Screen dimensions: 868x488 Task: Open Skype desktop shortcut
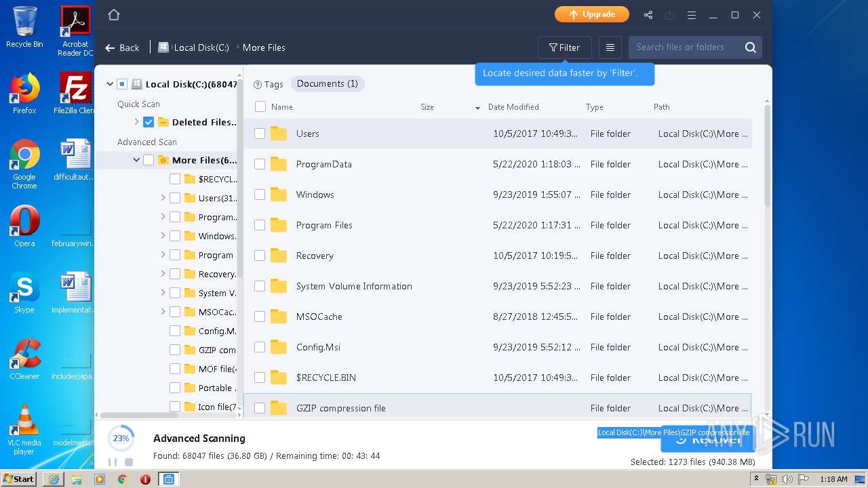(24, 293)
